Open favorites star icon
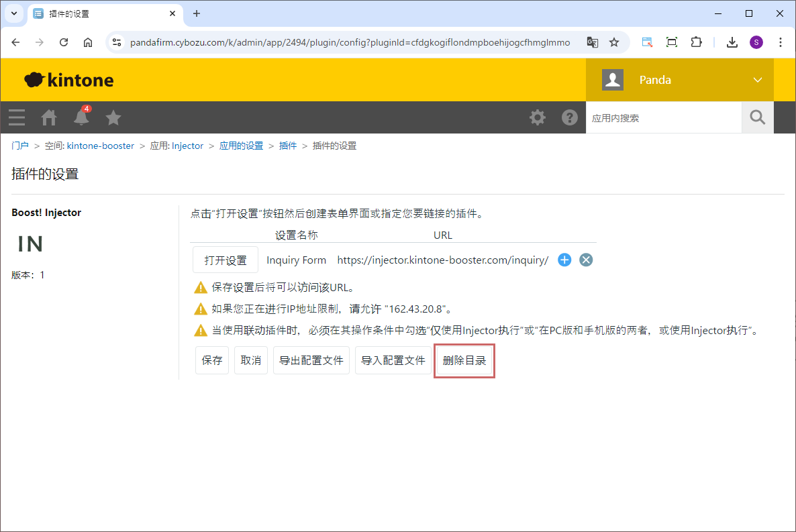Image resolution: width=796 pixels, height=532 pixels. click(x=113, y=117)
